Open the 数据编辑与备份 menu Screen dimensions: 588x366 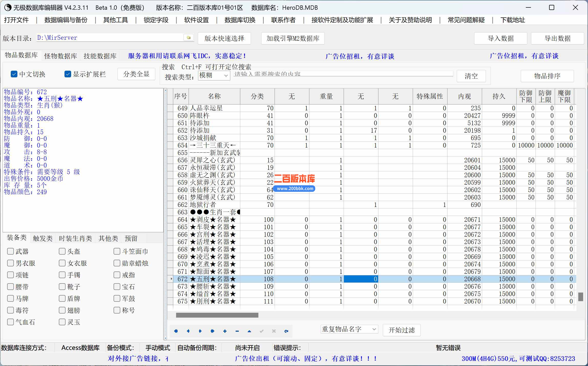(66, 20)
